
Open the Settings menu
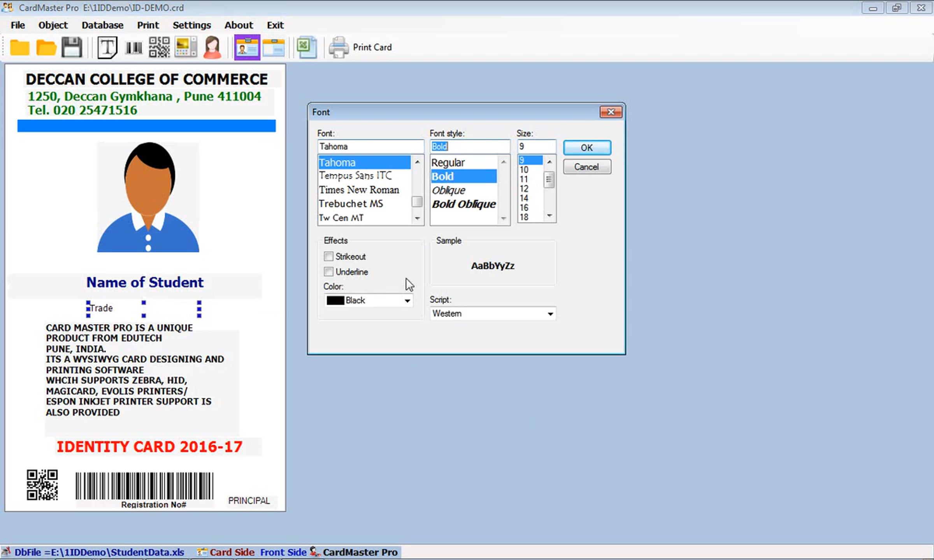pyautogui.click(x=191, y=25)
